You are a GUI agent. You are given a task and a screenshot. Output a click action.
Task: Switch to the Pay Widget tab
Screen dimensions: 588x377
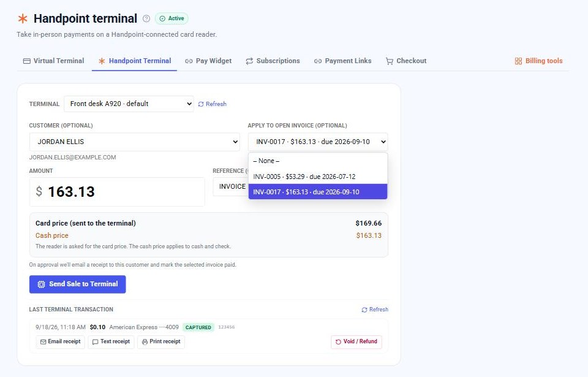208,61
